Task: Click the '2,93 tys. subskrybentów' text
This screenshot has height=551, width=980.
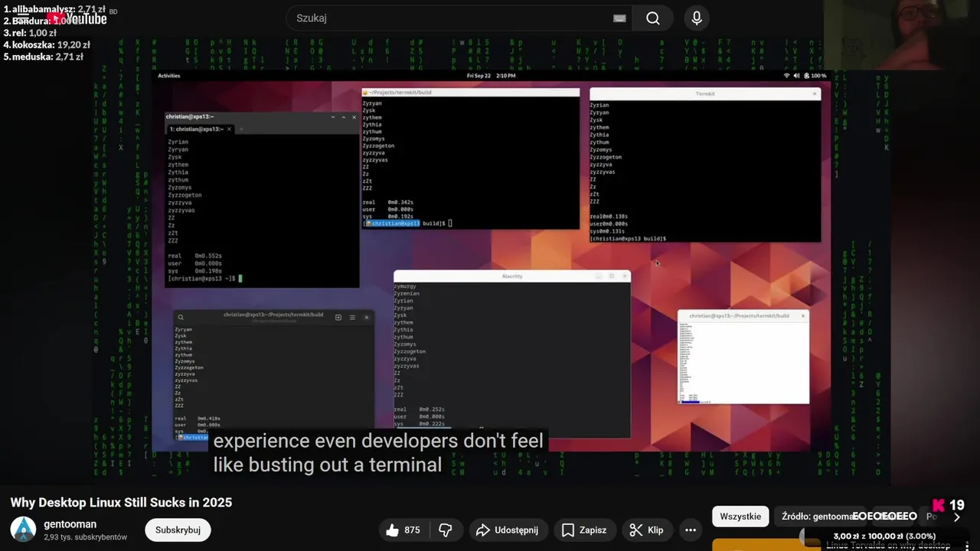Action: pyautogui.click(x=86, y=537)
